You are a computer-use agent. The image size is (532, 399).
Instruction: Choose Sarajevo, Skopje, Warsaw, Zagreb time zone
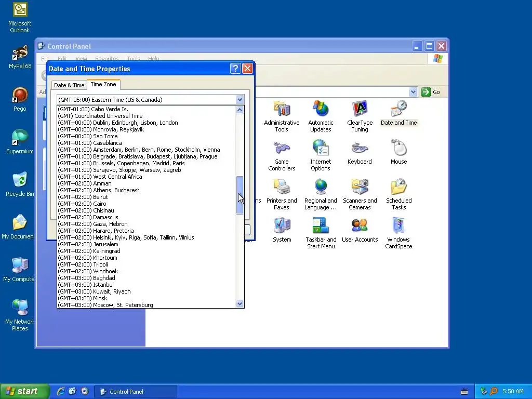(x=146, y=170)
